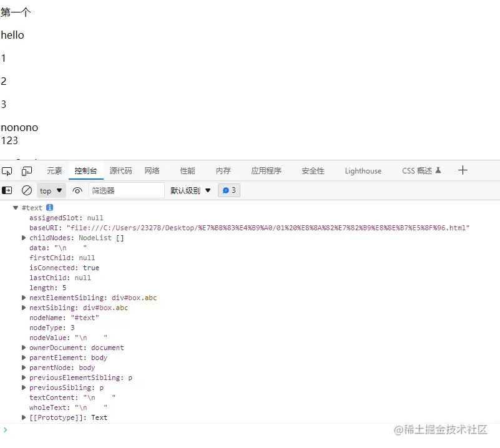Click the textContent property row

click(72, 397)
